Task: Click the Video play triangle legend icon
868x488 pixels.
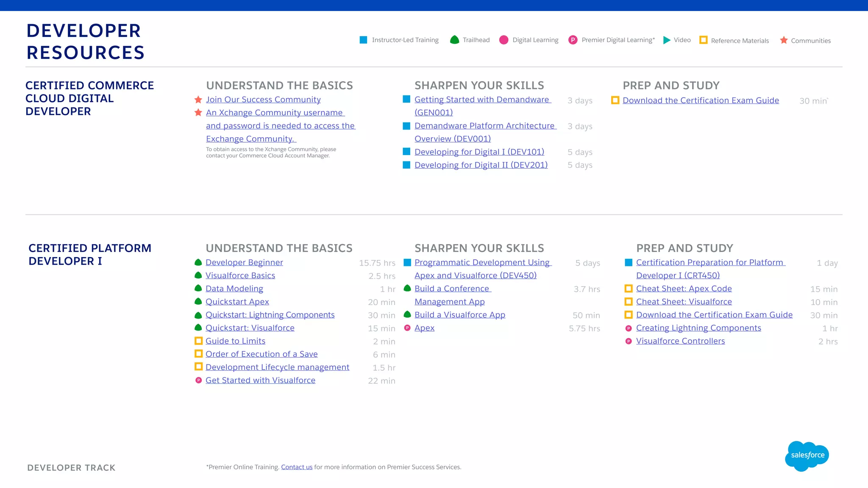Action: click(x=667, y=40)
